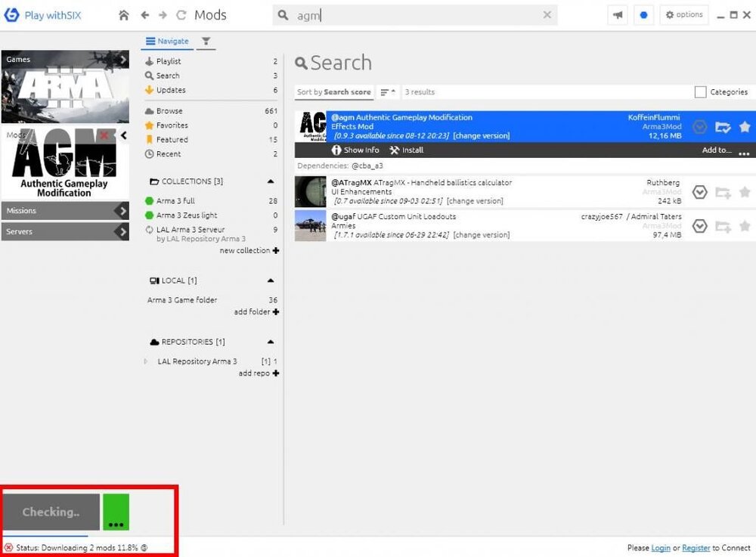The image size is (756, 557).
Task: Switch to the Navigate tab
Action: 167,42
